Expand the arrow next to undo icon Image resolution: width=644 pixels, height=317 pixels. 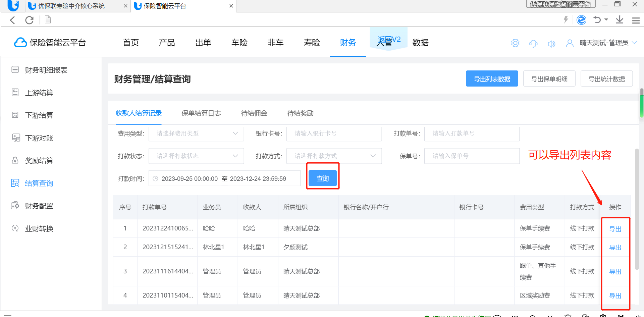click(x=606, y=19)
